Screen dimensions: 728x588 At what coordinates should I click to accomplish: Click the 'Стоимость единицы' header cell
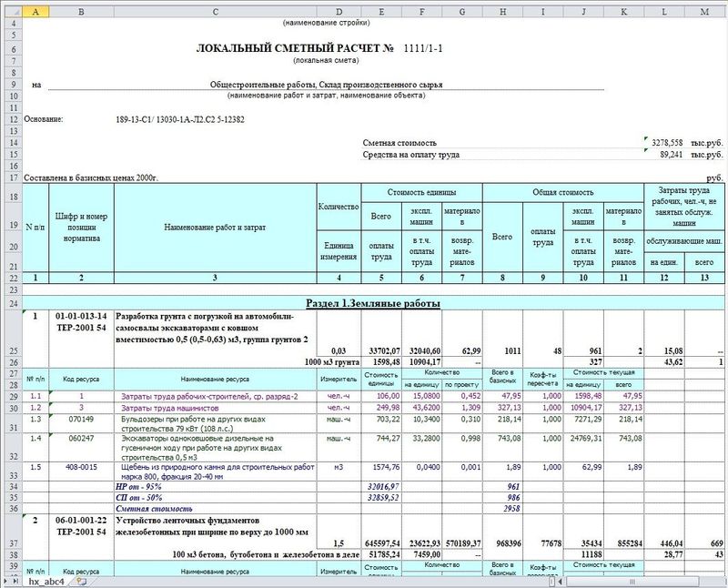point(422,193)
